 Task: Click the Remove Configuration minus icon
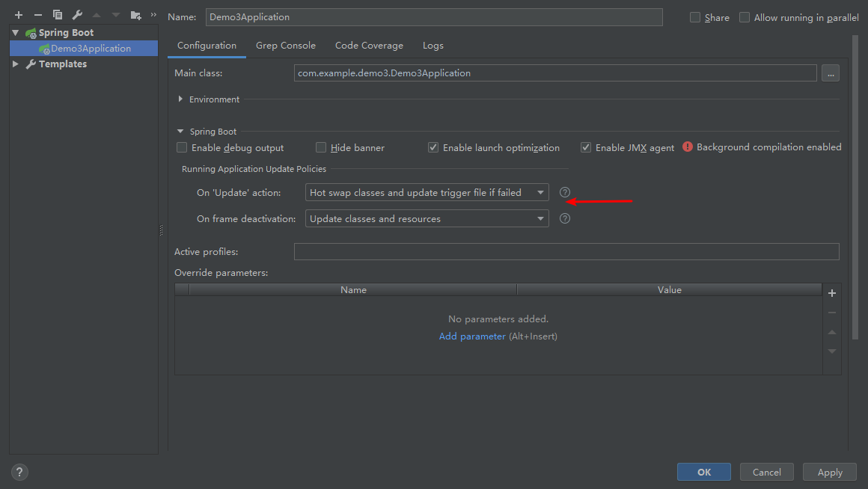coord(38,15)
